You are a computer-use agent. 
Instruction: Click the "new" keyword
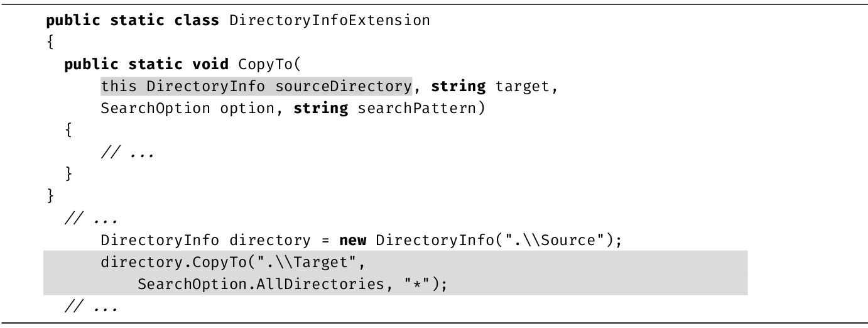click(x=353, y=240)
